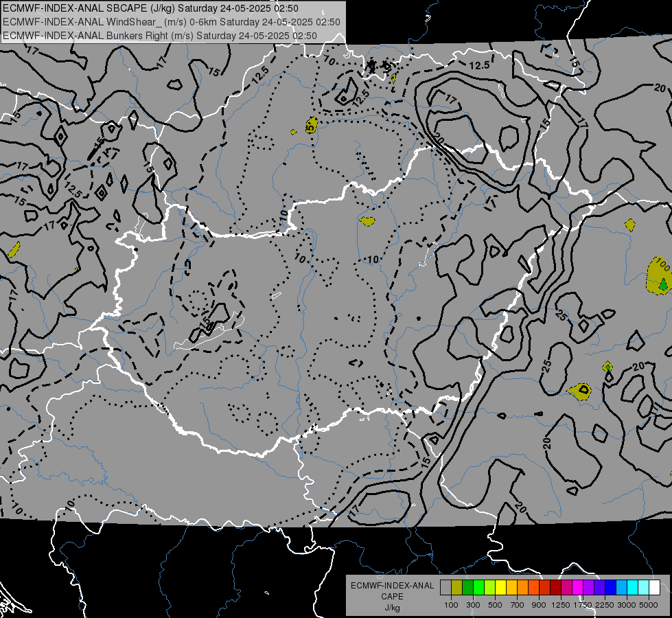Image resolution: width=672 pixels, height=618 pixels.
Task: Click the legend value 500
Action: pyautogui.click(x=495, y=605)
